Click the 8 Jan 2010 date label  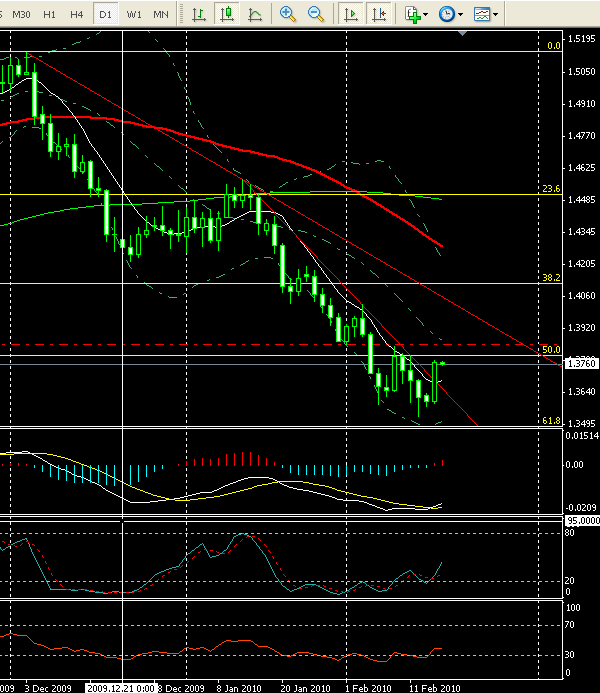point(239,688)
